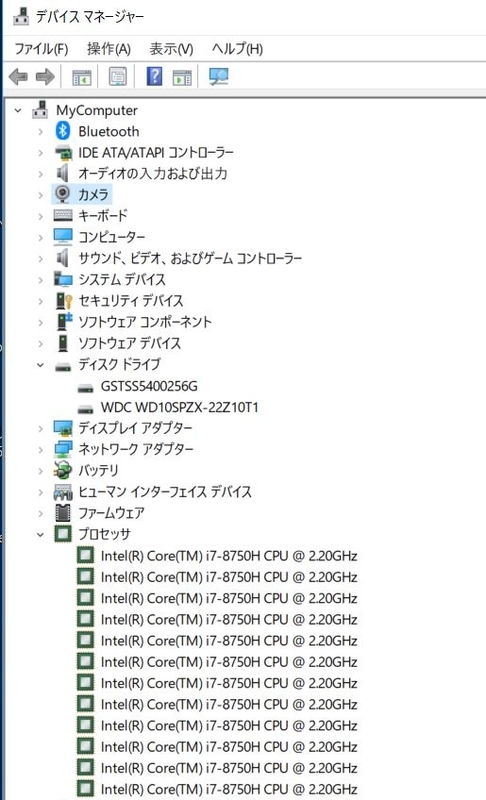The image size is (486, 800).
Task: Click the システム デバイス icon
Action: click(x=63, y=279)
